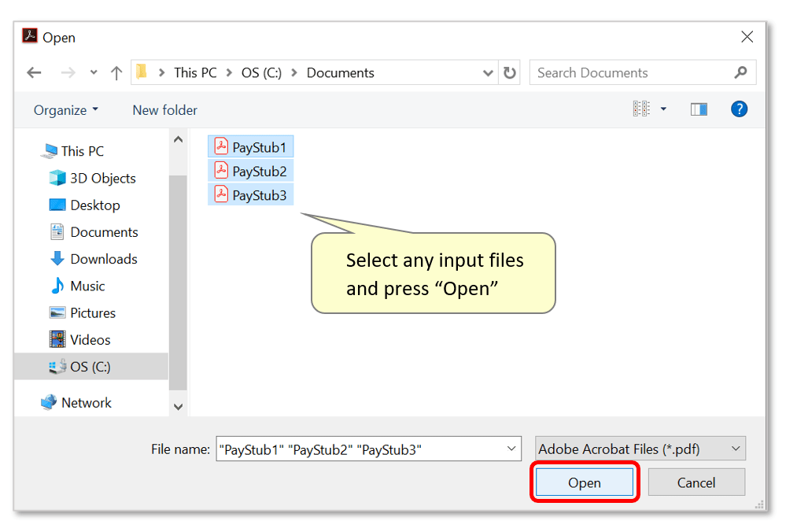Viewport: 786px width, 532px height.
Task: Select the PayStub3 PDF file
Action: coord(251,195)
